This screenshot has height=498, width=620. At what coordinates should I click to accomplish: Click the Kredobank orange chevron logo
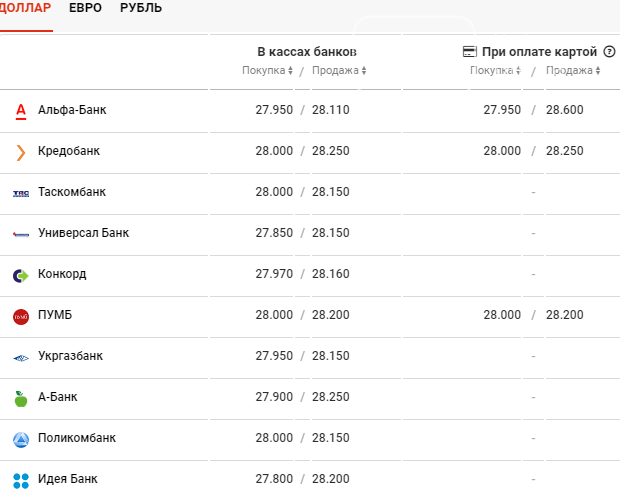click(x=21, y=153)
